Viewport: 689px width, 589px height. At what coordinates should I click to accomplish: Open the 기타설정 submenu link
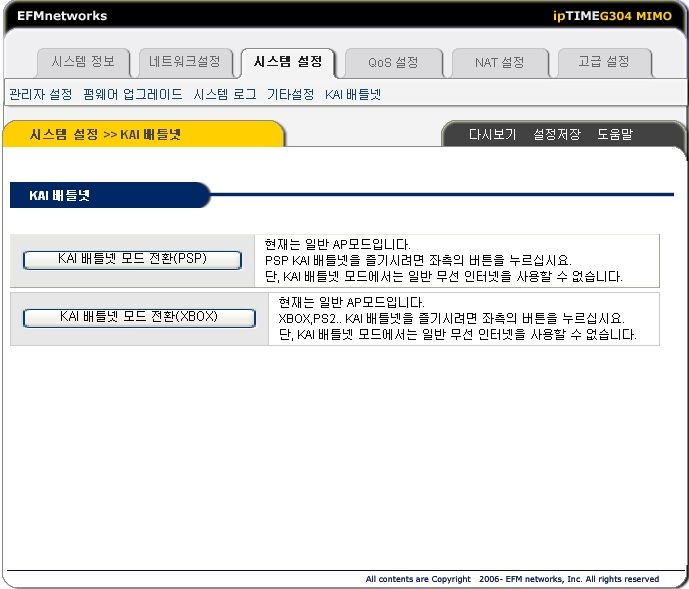tap(290, 94)
